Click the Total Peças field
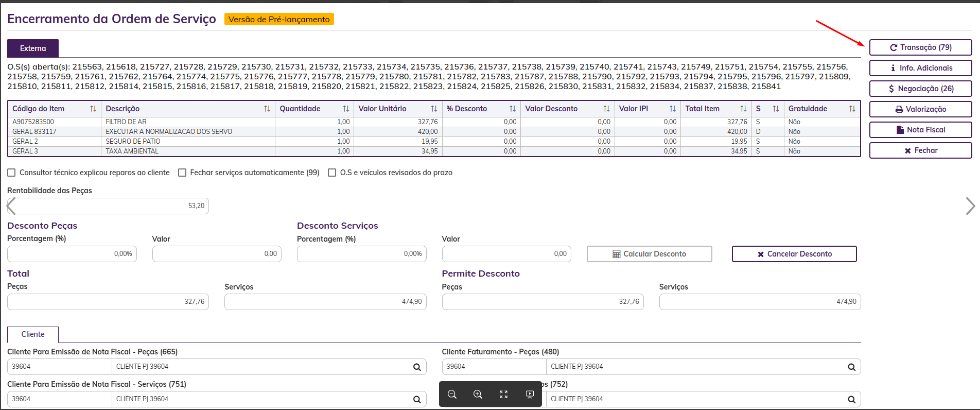 coord(108,302)
